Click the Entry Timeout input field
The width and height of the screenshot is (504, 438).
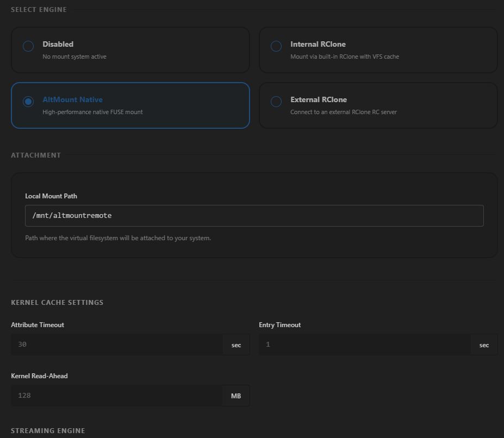pyautogui.click(x=365, y=345)
